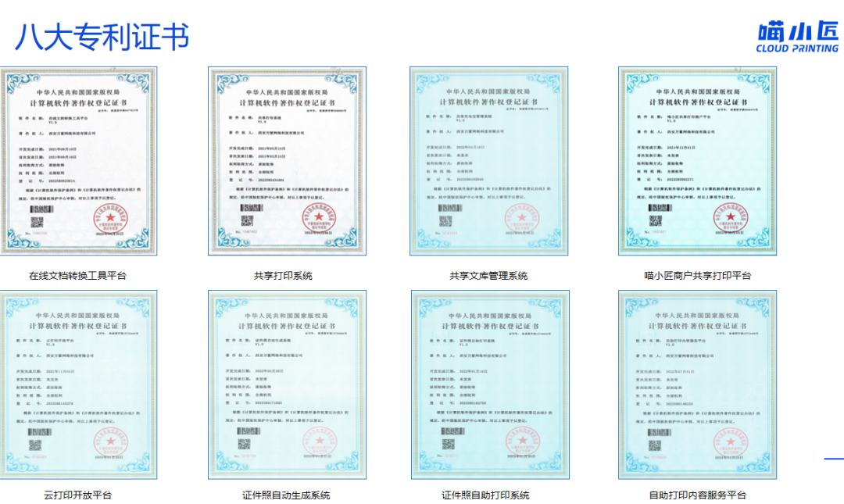
Task: Select the caption 在线文档转换工具平台
Action: [x=77, y=276]
